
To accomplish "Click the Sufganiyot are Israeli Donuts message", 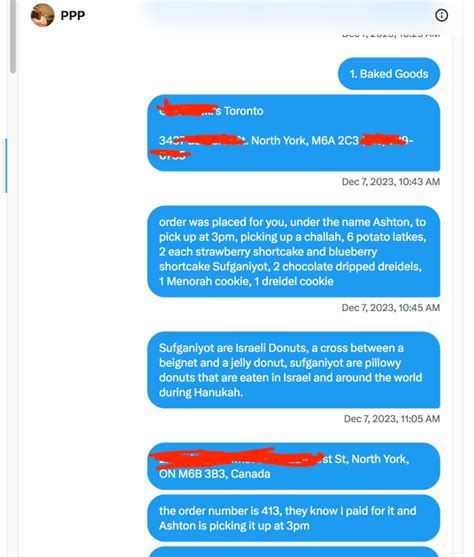I will pos(293,370).
